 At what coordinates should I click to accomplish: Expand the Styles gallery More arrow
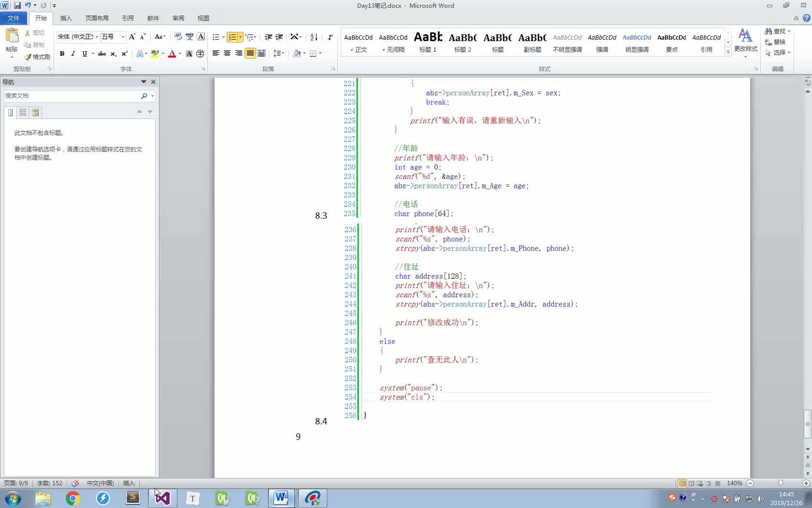pyautogui.click(x=728, y=52)
